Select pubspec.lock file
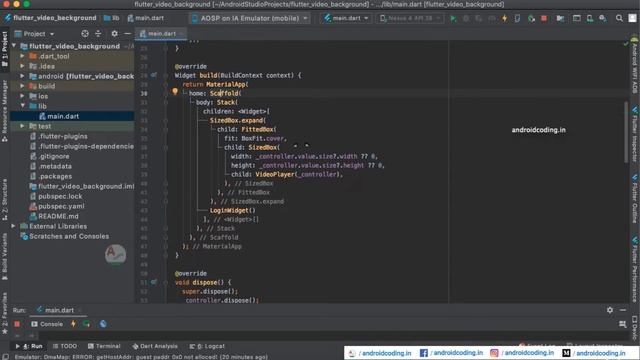The image size is (640, 360). point(60,196)
